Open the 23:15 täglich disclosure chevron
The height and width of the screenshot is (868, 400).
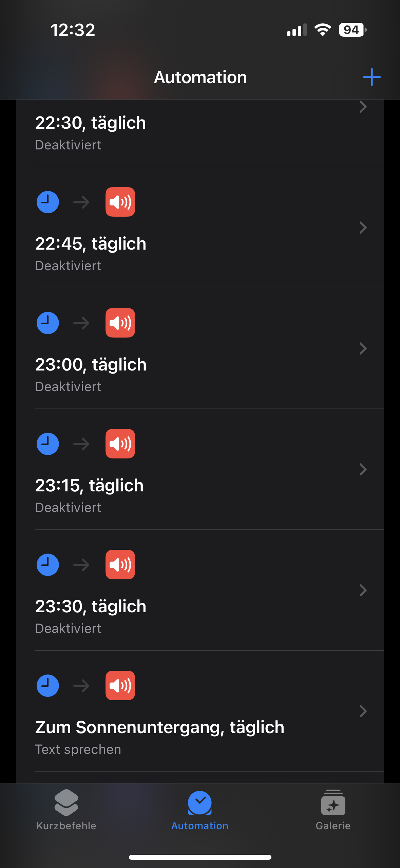tap(363, 469)
